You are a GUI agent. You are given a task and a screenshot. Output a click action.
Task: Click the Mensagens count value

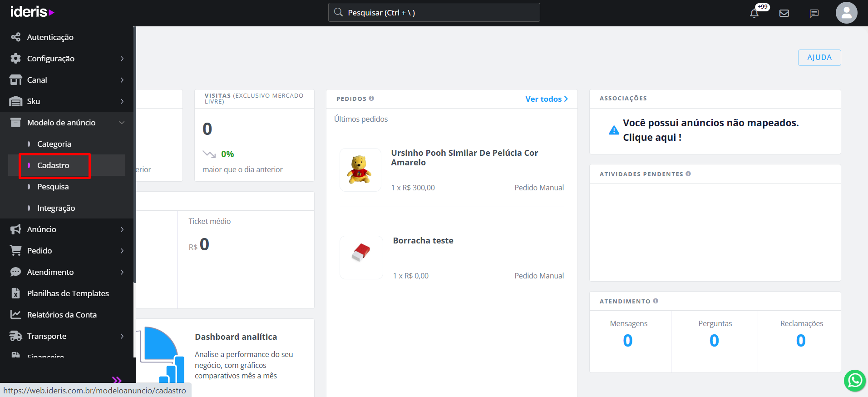628,340
